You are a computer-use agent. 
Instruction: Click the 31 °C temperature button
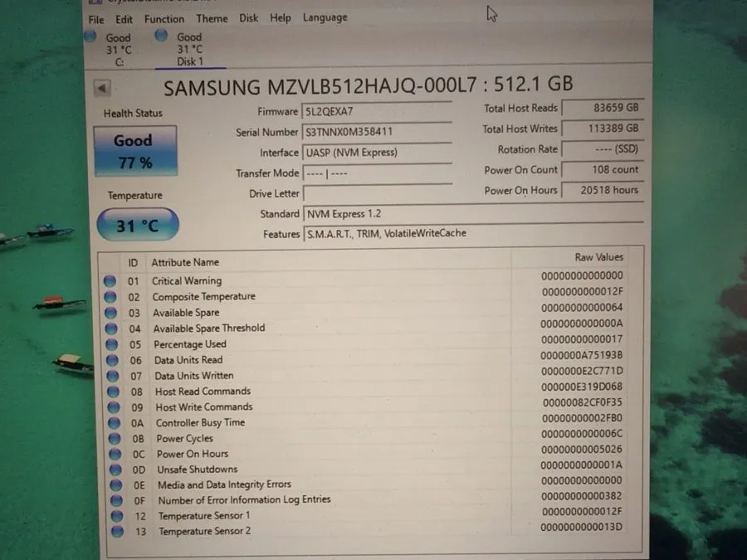(138, 225)
